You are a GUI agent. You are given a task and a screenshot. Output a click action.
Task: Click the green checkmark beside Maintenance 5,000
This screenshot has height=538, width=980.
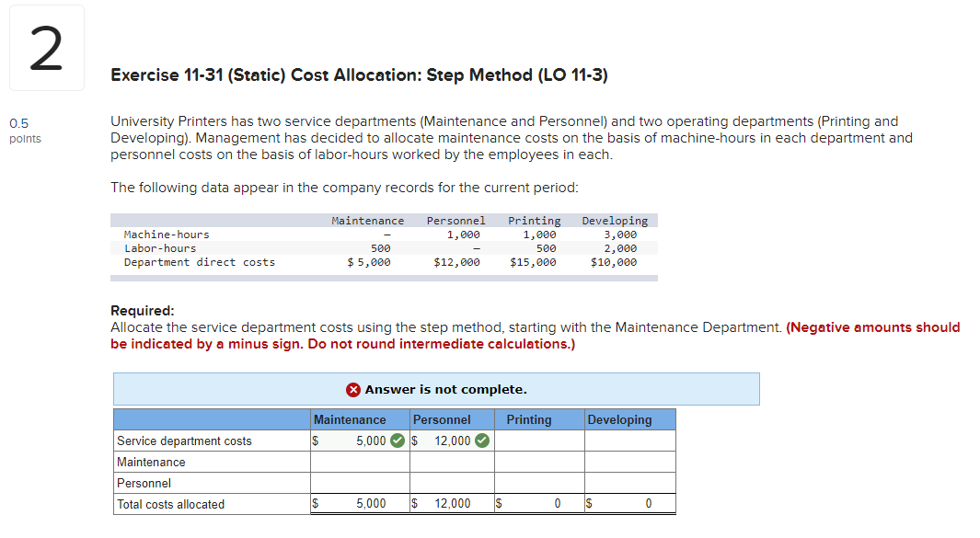point(397,441)
